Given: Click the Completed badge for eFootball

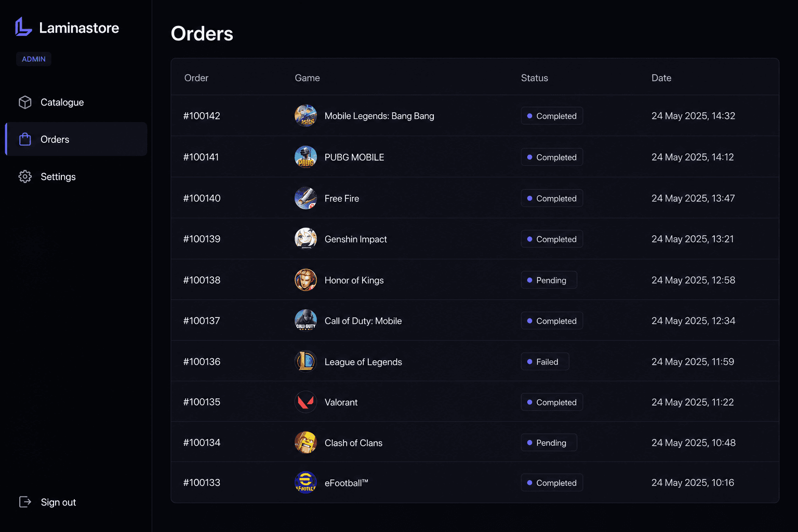Looking at the screenshot, I should (552, 483).
